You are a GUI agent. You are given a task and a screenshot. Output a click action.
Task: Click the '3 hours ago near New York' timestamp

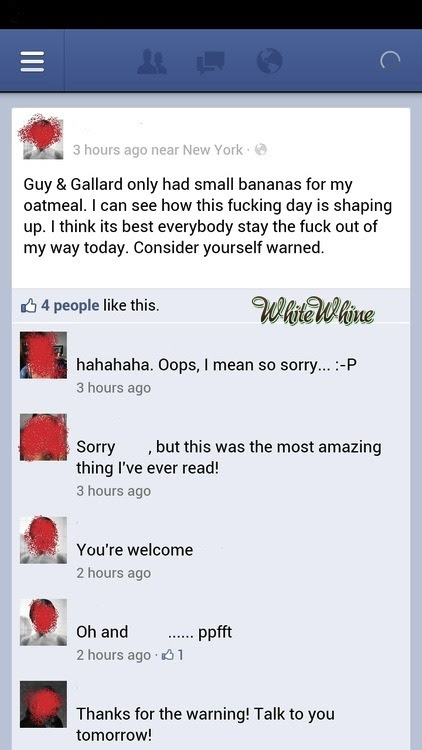point(158,150)
